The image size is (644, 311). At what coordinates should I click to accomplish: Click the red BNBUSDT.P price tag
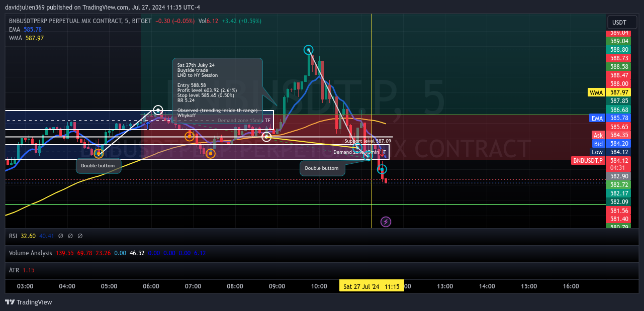[x=588, y=161]
